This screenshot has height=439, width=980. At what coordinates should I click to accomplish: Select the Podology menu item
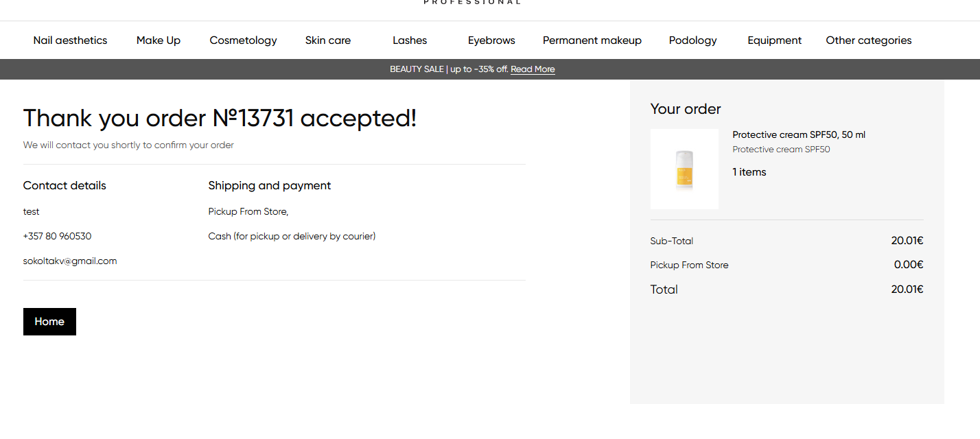[x=692, y=40]
